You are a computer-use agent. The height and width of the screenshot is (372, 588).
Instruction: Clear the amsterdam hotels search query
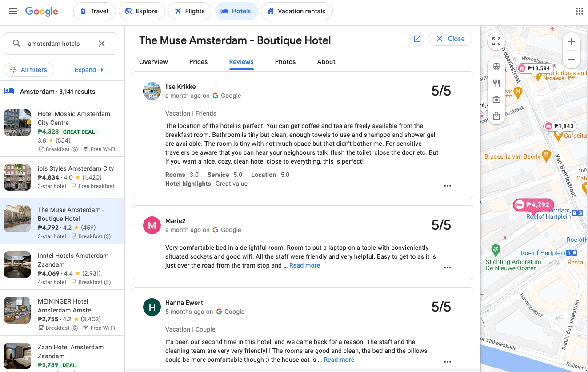point(101,43)
